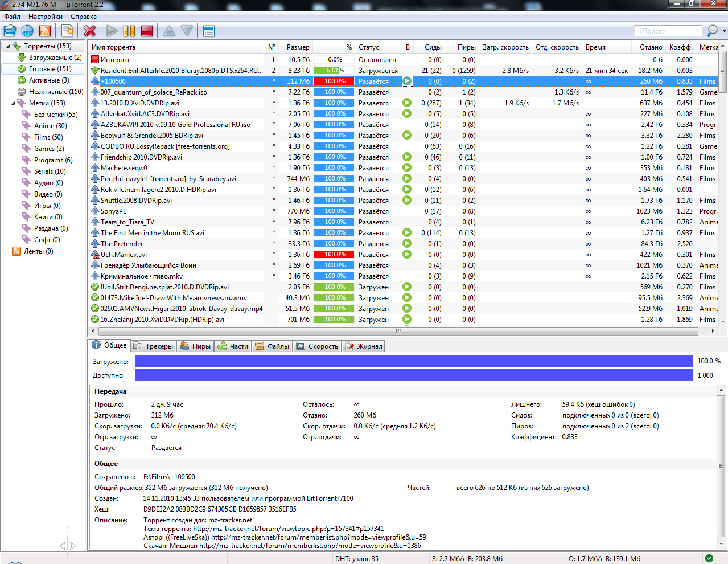Click Add Torrent from URL globe icon
The image size is (728, 564).
point(27,31)
